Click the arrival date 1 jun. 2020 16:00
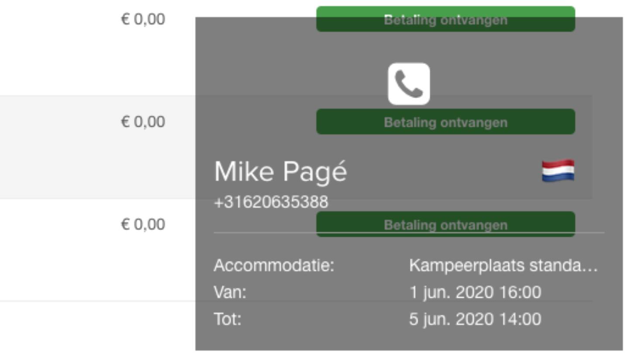This screenshot has width=629, height=364. point(475,292)
